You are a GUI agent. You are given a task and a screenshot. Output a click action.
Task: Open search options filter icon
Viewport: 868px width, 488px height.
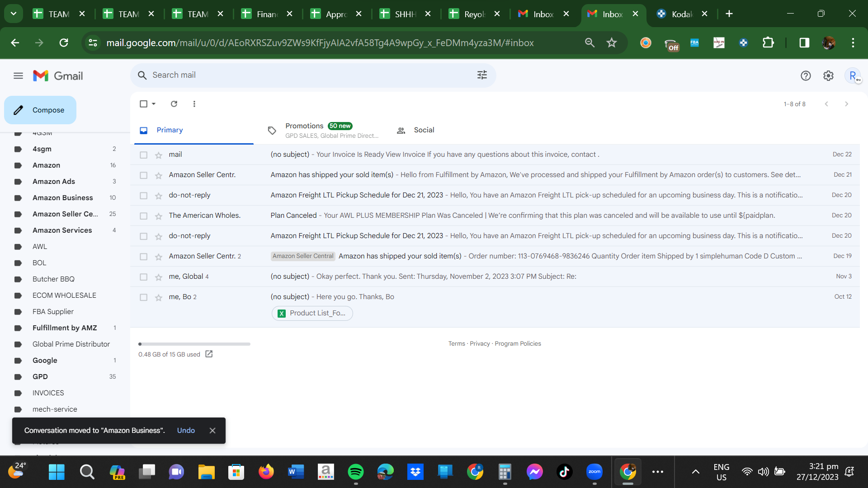(482, 75)
